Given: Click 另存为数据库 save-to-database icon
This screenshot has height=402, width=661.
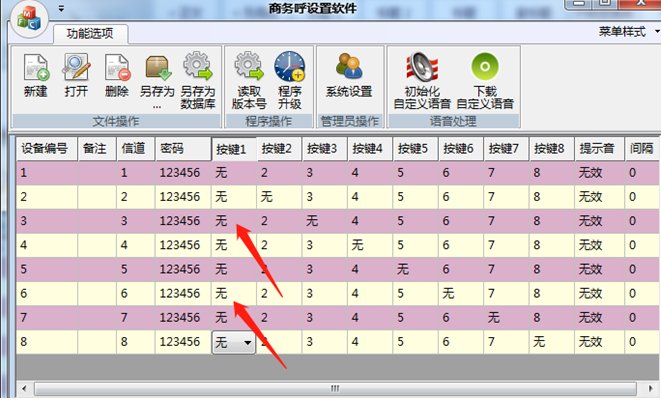Looking at the screenshot, I should coord(198,72).
